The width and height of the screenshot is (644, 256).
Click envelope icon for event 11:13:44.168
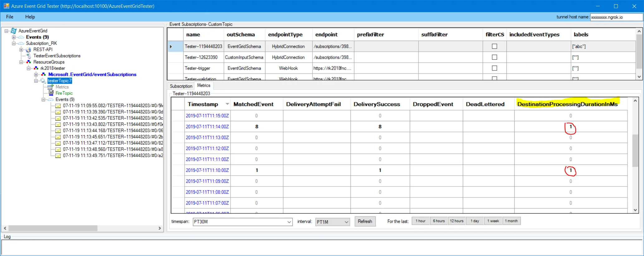point(58,131)
